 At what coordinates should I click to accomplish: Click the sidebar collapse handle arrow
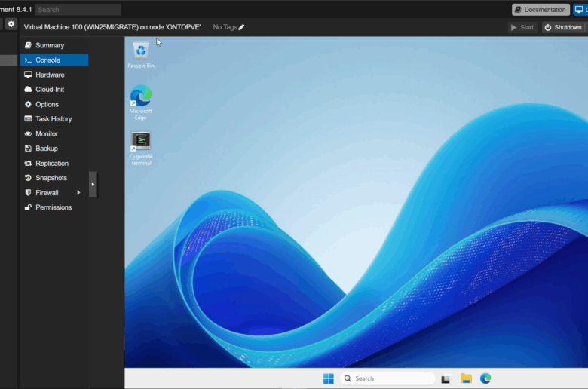[93, 184]
